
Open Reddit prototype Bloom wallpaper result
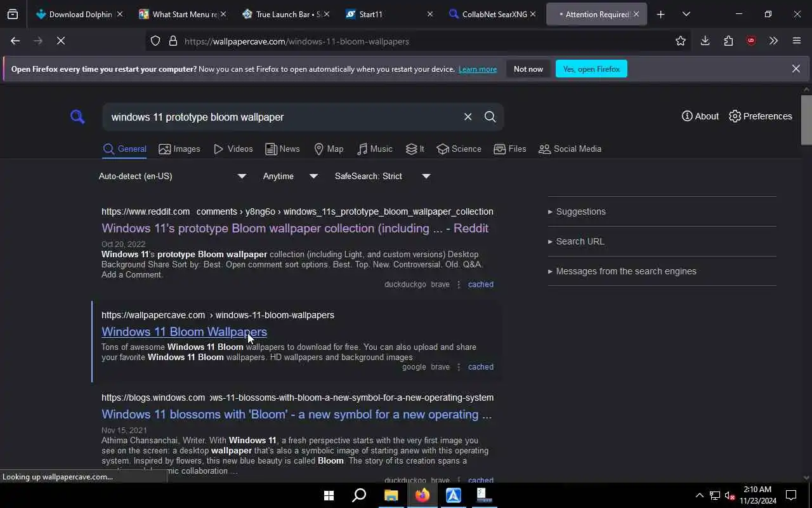point(295,228)
